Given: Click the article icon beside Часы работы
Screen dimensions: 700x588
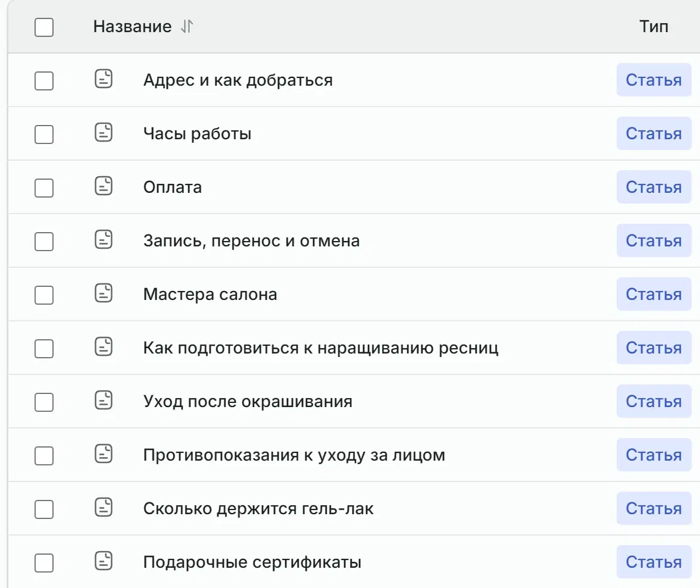Looking at the screenshot, I should 104,133.
